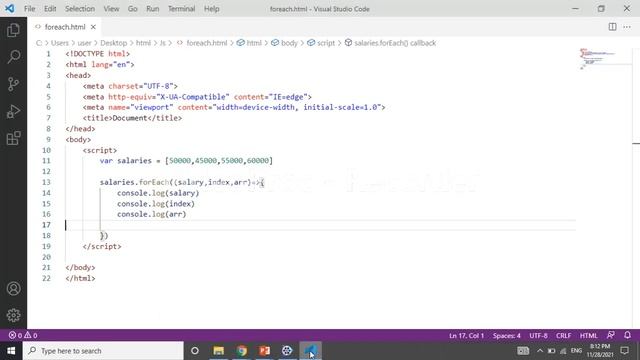Viewport: 640px width, 360px height.
Task: Click the Cortana circle taskbar icon
Action: 195,351
